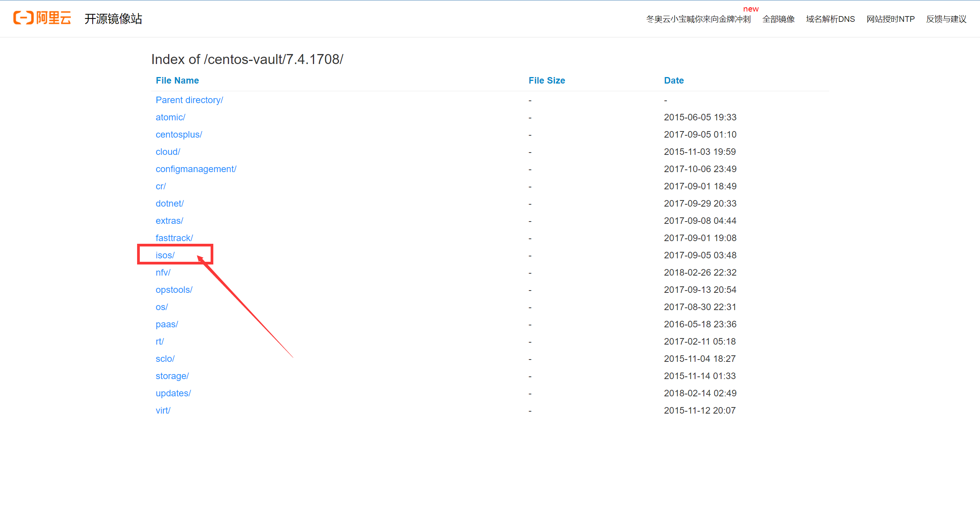The width and height of the screenshot is (980, 514).
Task: Select the date 2017-09-29 20:33
Action: [x=700, y=204]
